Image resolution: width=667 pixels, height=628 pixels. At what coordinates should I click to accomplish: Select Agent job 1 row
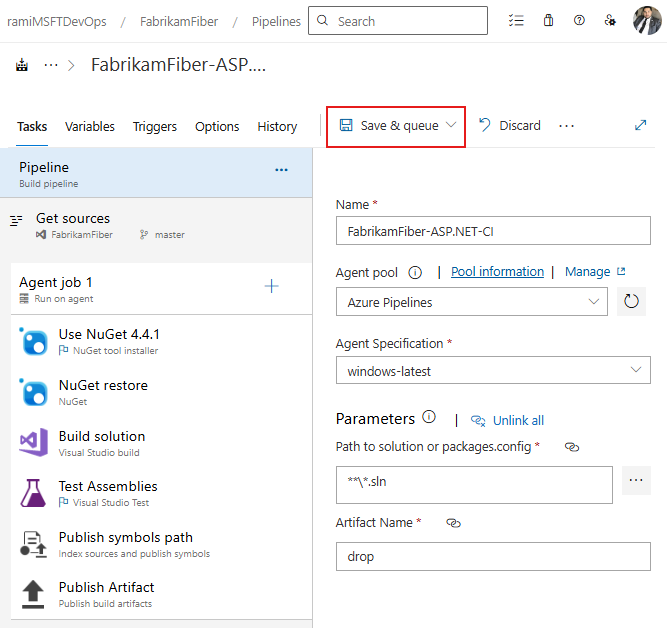(161, 289)
